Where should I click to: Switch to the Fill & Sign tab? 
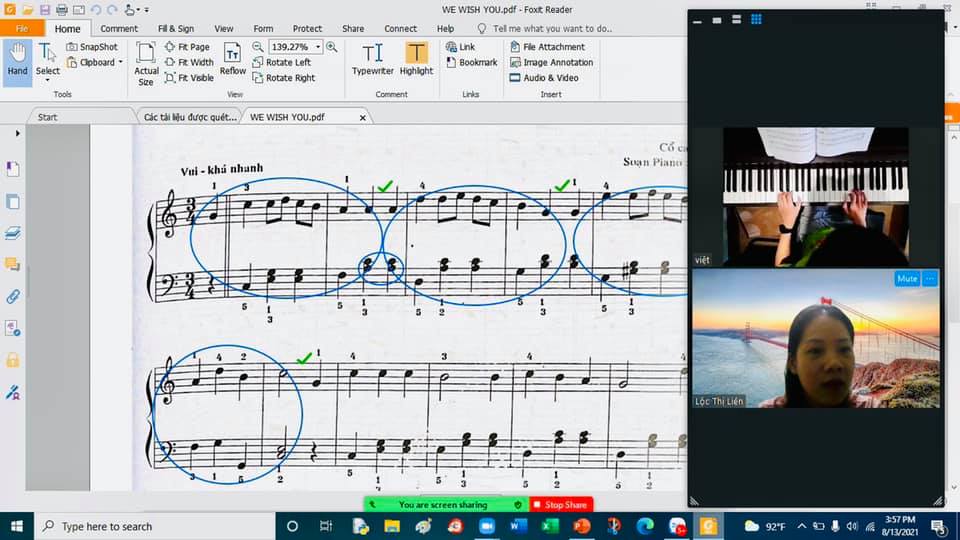[x=176, y=28]
